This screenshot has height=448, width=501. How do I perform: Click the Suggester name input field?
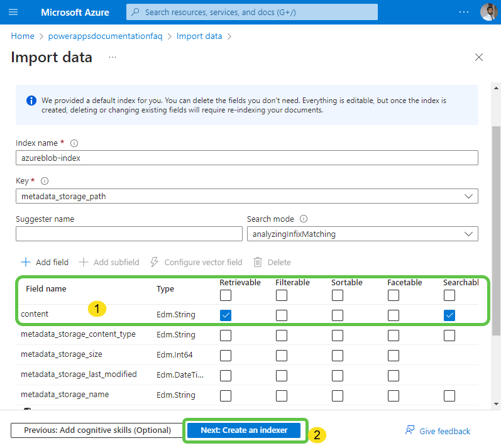pos(129,234)
